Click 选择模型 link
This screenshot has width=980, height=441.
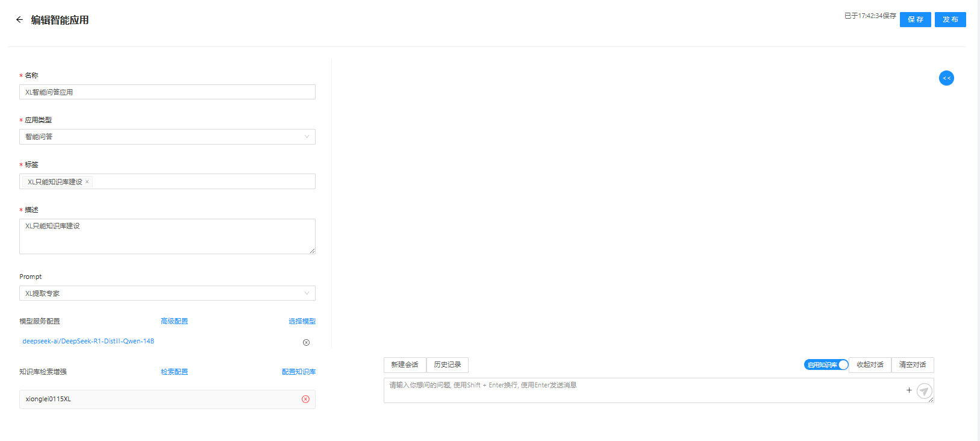tap(302, 321)
